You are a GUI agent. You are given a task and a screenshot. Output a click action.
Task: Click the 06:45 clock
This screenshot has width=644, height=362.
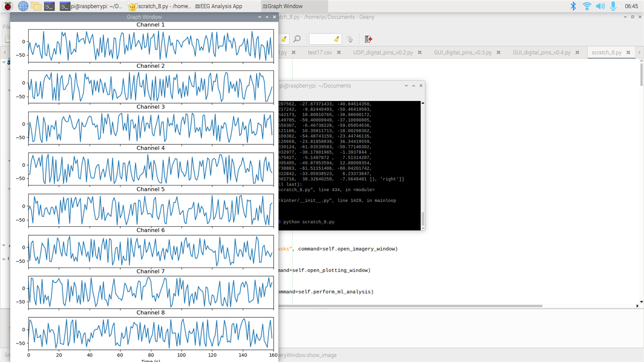point(631,6)
